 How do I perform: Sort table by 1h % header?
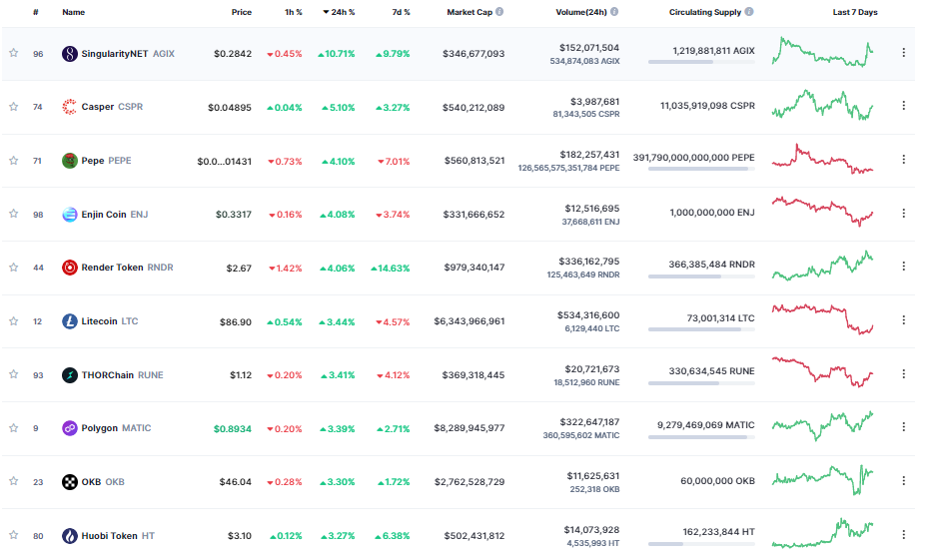point(294,12)
